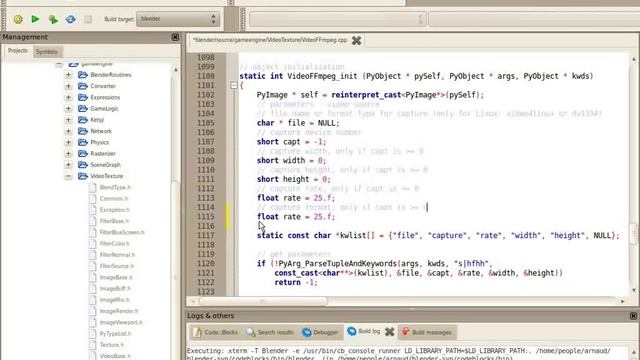The width and height of the screenshot is (640, 360).
Task: Select the Rasterizer folder icon
Action: pos(83,153)
